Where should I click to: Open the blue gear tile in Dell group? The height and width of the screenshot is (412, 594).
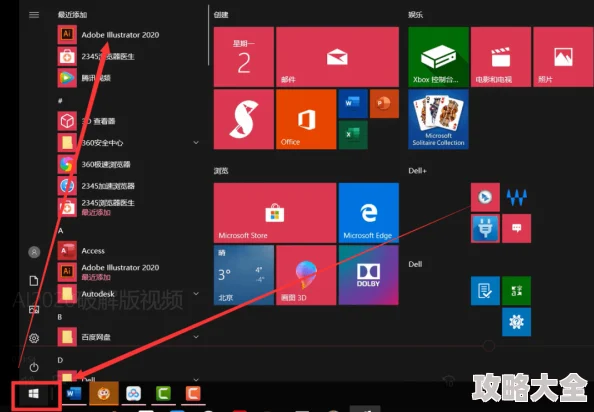pyautogui.click(x=516, y=322)
